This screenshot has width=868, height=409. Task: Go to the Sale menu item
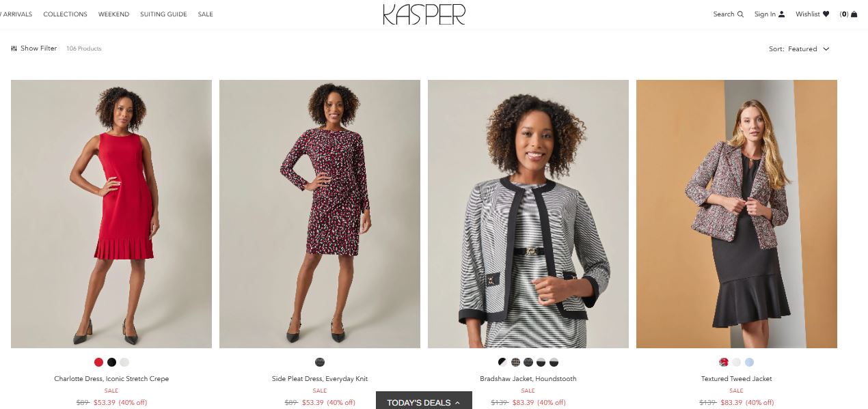206,14
